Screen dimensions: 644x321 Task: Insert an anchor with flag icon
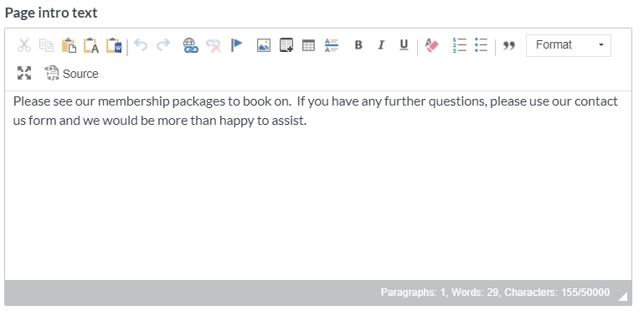tap(236, 44)
